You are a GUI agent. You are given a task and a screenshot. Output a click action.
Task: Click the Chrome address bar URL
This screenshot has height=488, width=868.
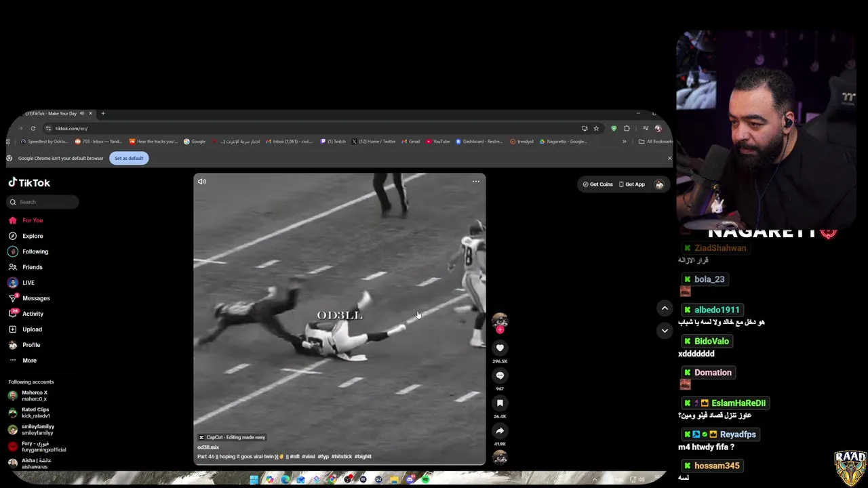point(71,128)
